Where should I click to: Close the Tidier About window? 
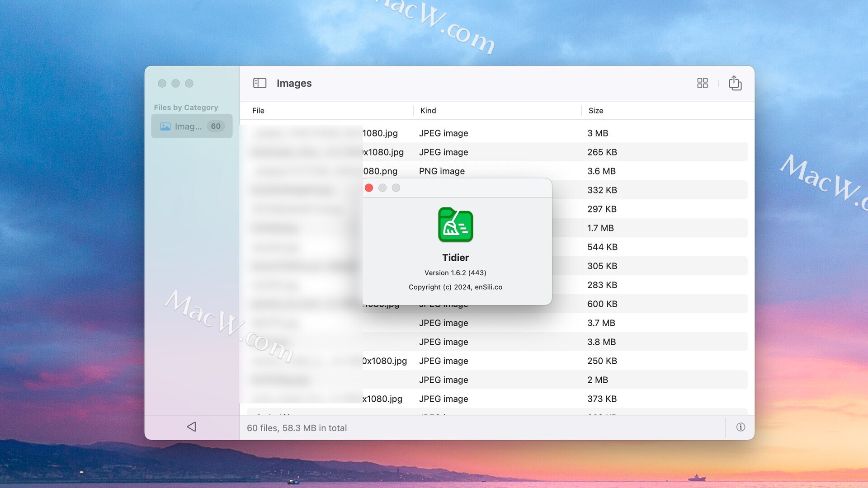click(x=369, y=188)
